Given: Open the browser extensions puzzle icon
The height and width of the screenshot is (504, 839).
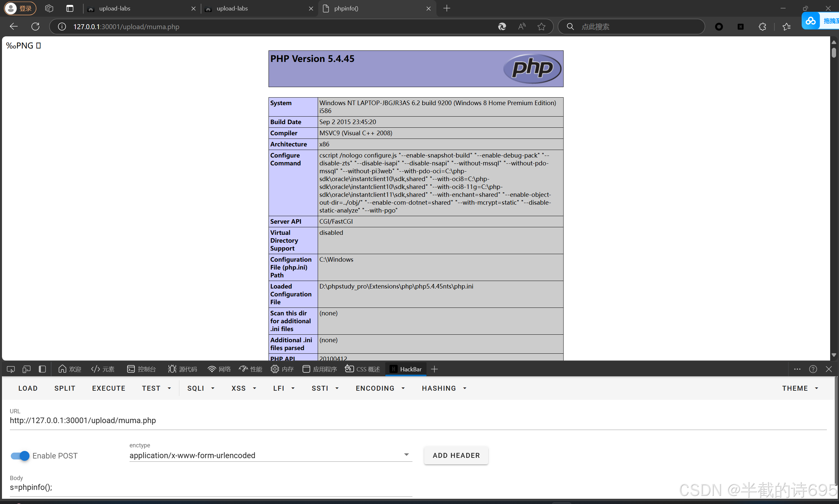Looking at the screenshot, I should (762, 27).
